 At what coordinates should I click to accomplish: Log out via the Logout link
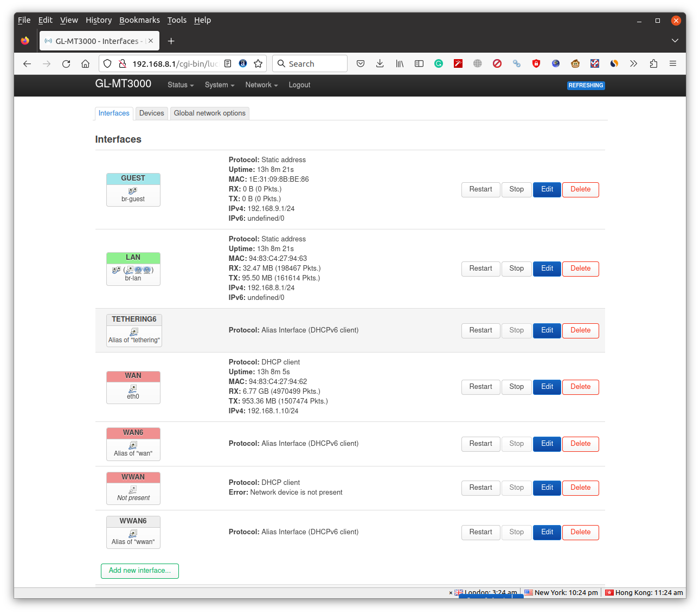(299, 85)
